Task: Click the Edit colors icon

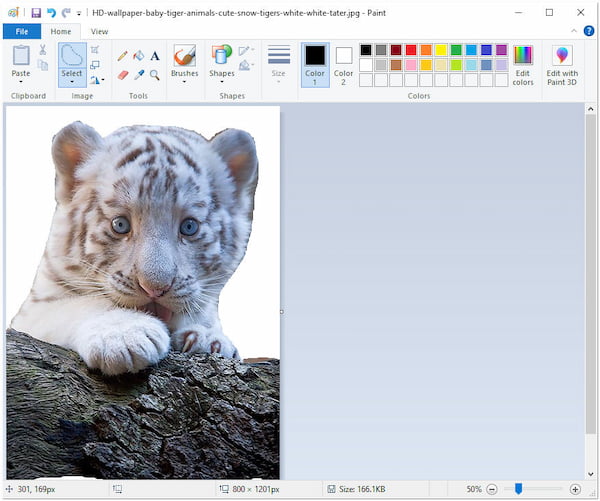Action: (x=523, y=55)
